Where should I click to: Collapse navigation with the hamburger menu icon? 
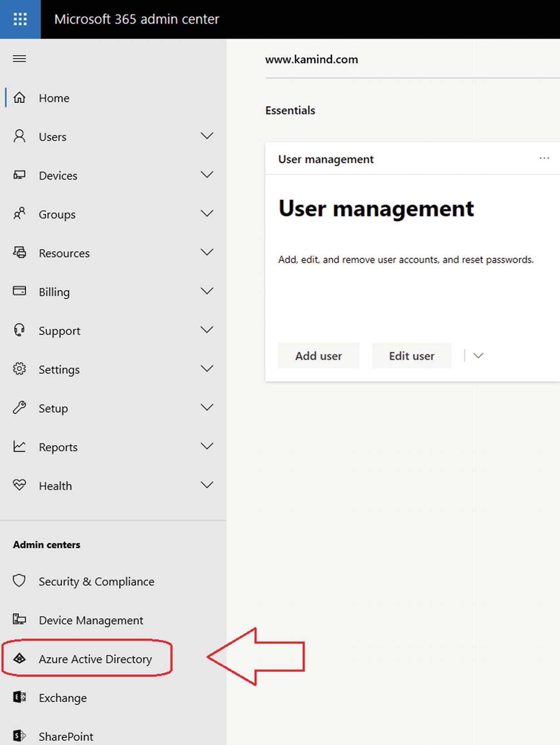pos(20,59)
